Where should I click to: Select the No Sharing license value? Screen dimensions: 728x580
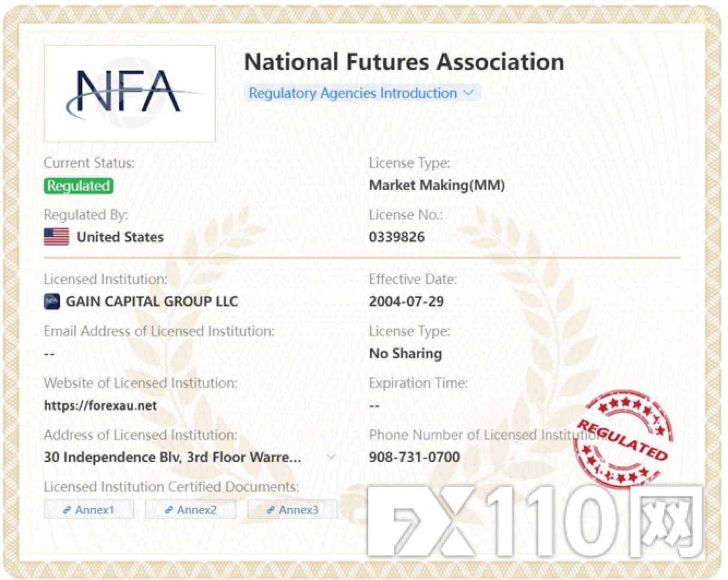405,353
